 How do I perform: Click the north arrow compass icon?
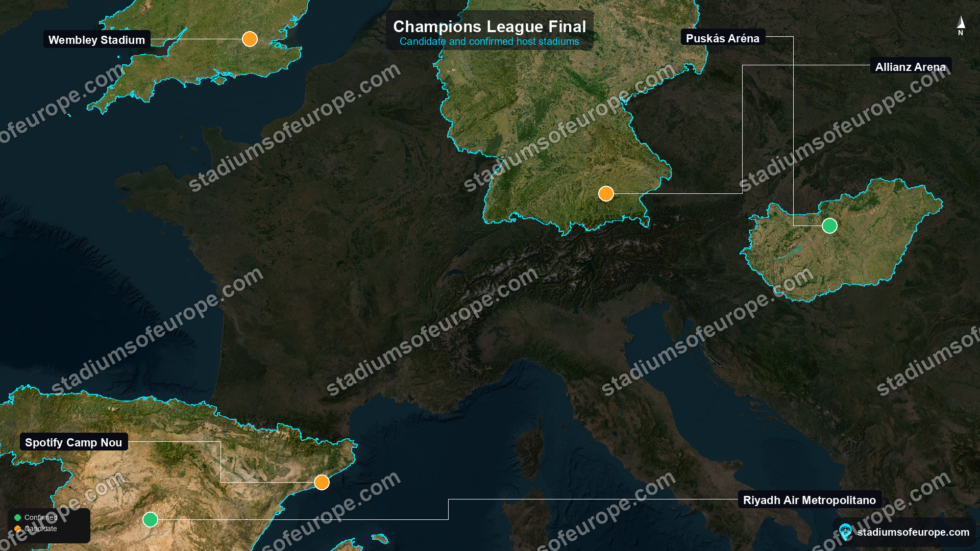pyautogui.click(x=961, y=26)
